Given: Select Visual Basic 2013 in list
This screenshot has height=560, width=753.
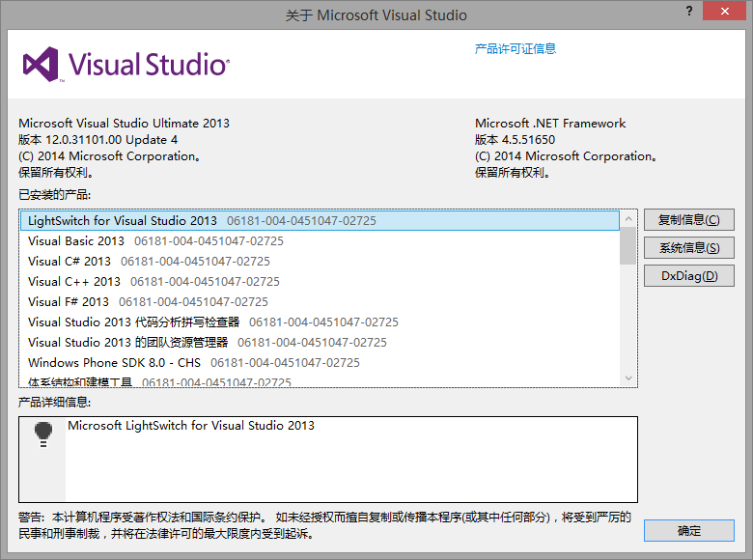Looking at the screenshot, I should pos(76,241).
